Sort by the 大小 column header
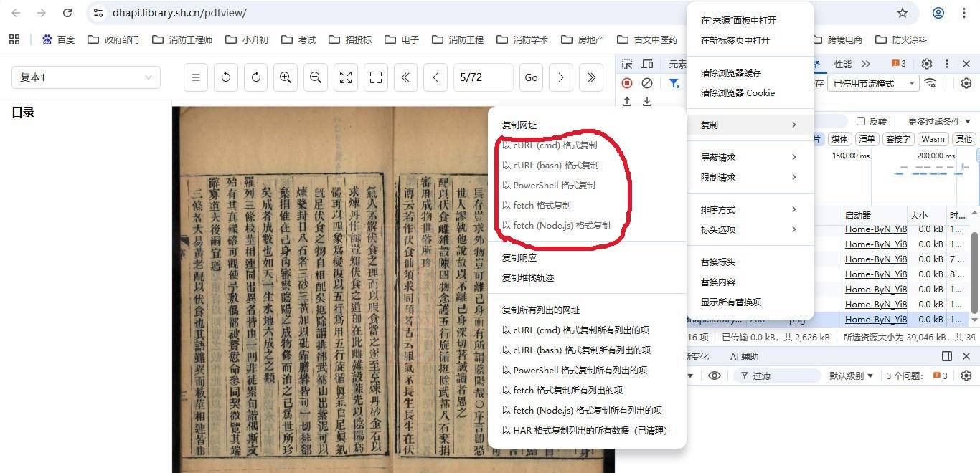The image size is (980, 473). point(927,215)
